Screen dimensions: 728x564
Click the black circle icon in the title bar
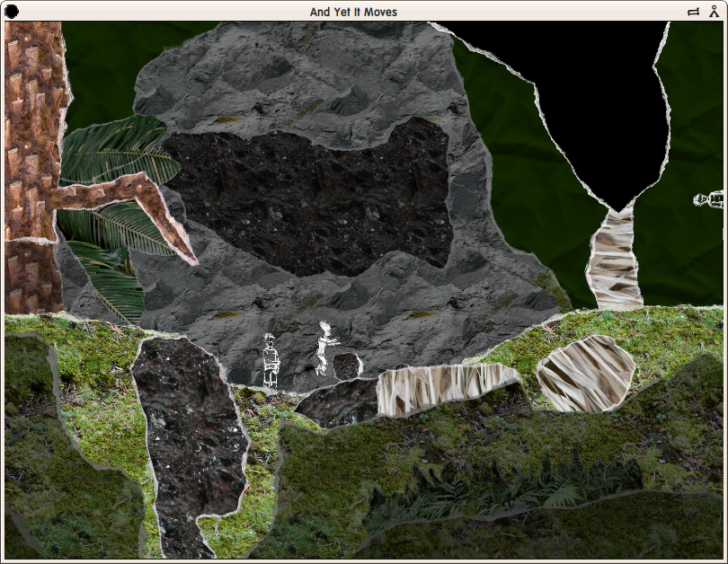coord(12,12)
